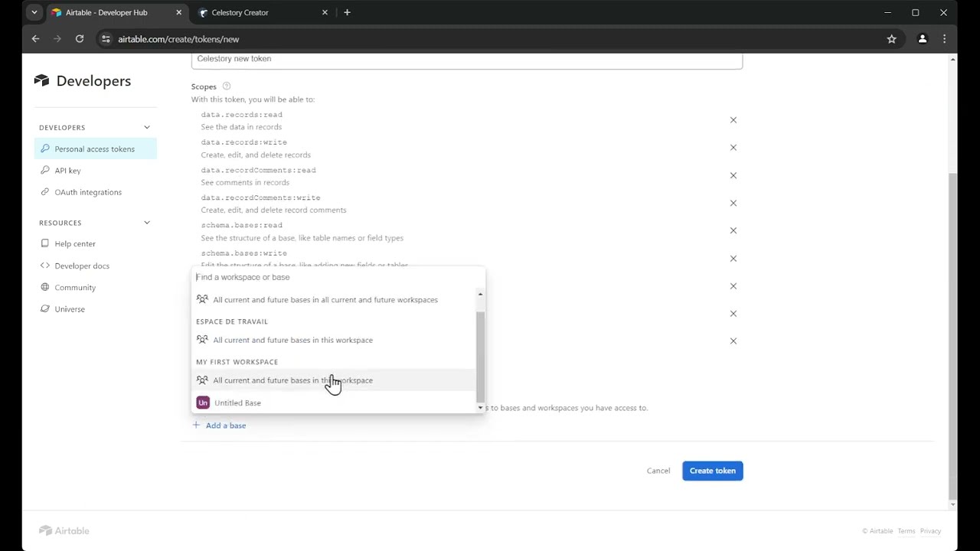Close the Celestory Creator tab
Screen dimensions: 980x551
325,12
